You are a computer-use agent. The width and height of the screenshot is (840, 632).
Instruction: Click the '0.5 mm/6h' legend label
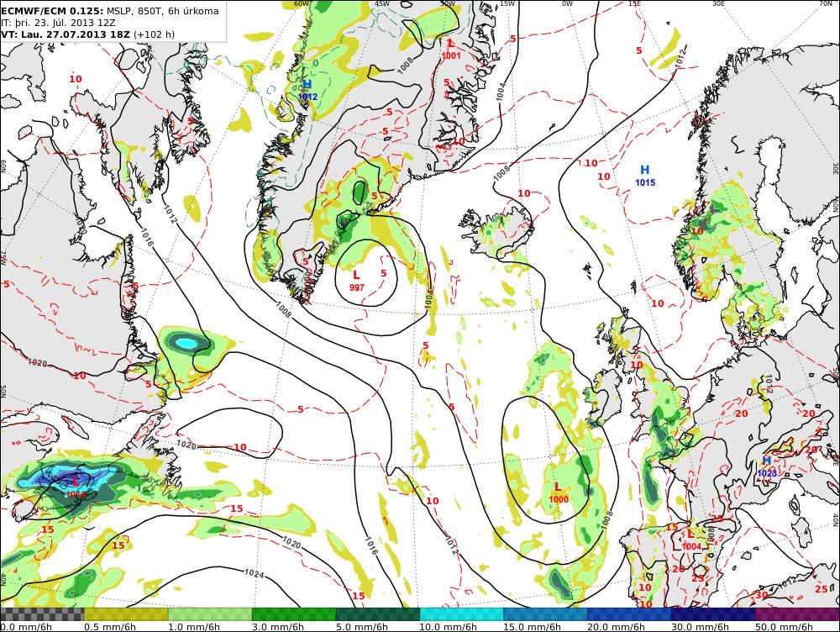(110, 627)
